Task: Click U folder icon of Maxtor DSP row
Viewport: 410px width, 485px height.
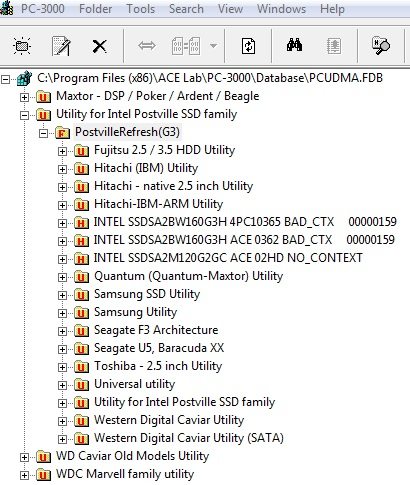Action: point(43,97)
